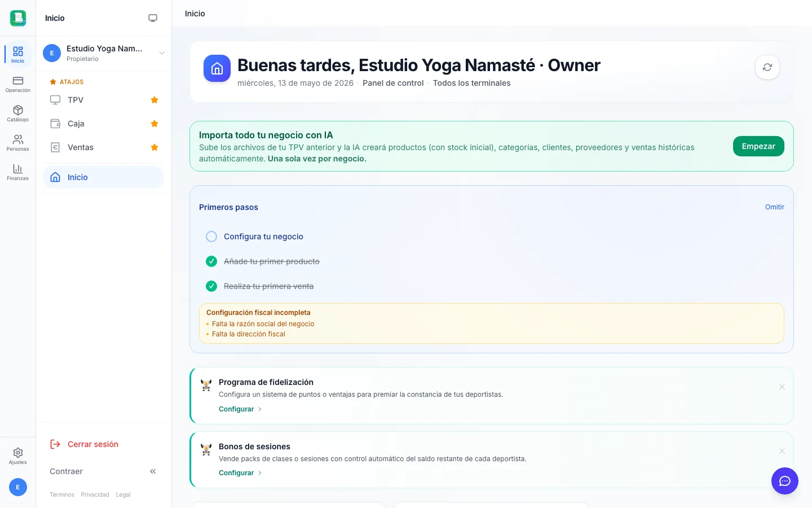Click the monitor icon beside Inicio header

(153, 18)
